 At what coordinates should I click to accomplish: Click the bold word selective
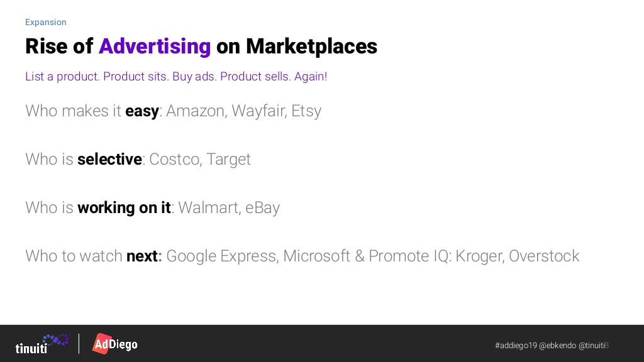[109, 159]
